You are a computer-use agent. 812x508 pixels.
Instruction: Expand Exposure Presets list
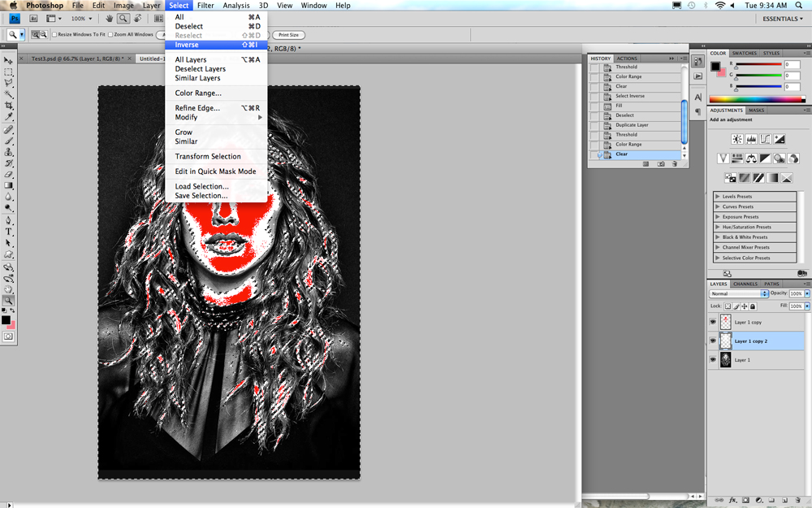[x=717, y=217]
